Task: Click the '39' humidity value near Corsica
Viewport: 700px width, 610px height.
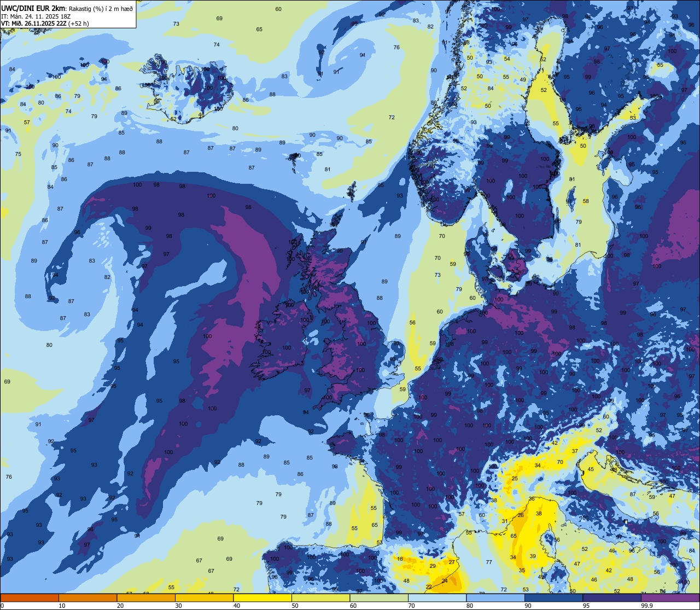Action: 533,556
